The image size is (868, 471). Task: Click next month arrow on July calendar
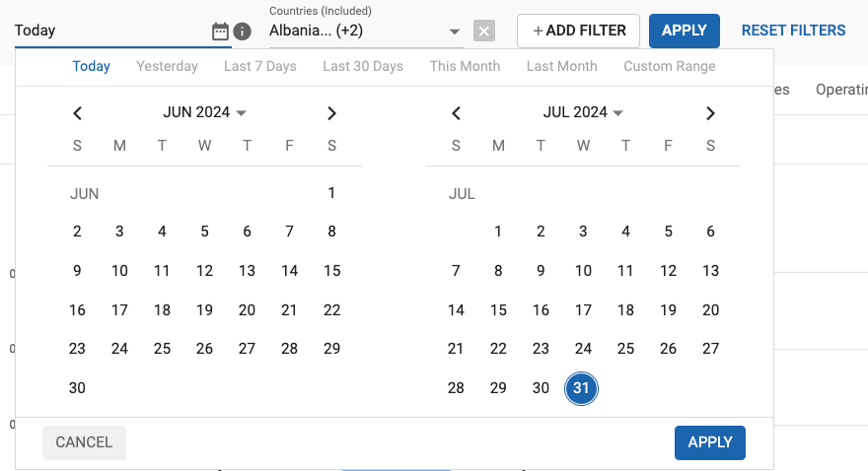coord(710,113)
